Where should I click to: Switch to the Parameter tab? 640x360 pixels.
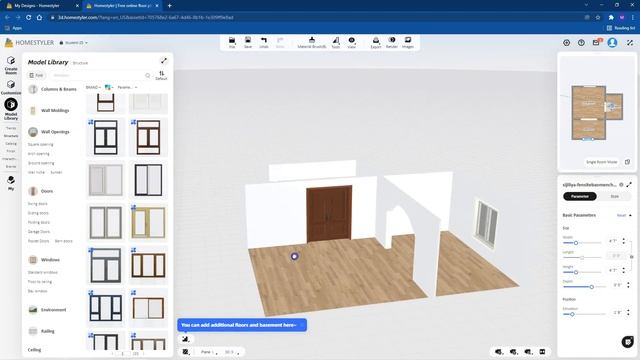(580, 196)
